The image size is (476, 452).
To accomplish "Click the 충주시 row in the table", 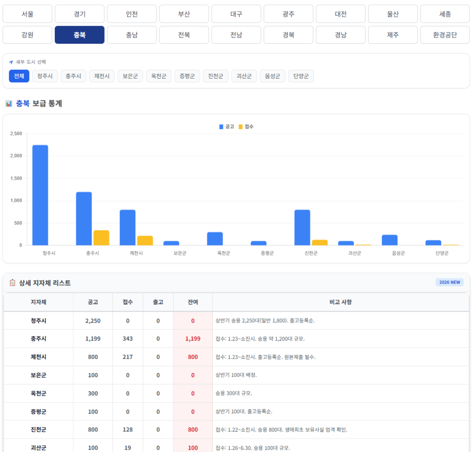I will (38, 339).
